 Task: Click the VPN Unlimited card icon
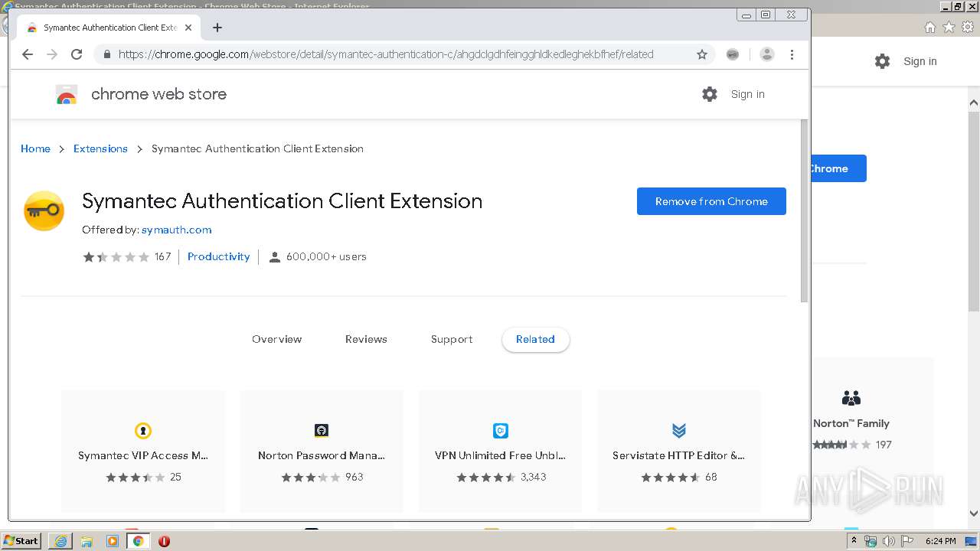pos(501,430)
